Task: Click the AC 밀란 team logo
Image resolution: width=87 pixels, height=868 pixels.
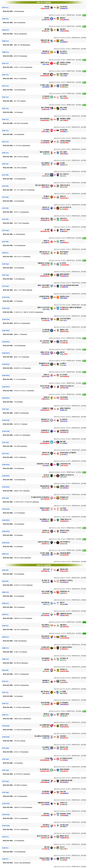Action: (51, 230)
